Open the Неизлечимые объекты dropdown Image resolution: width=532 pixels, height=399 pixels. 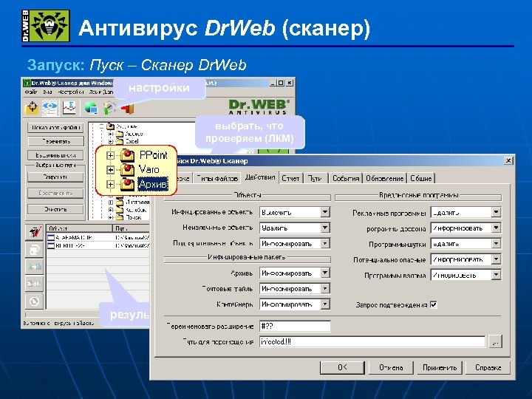point(324,228)
